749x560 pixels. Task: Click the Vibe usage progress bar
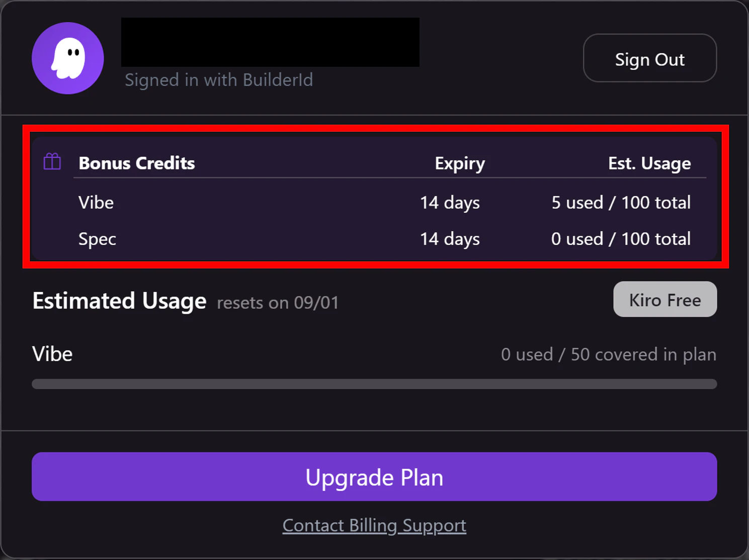(x=374, y=384)
